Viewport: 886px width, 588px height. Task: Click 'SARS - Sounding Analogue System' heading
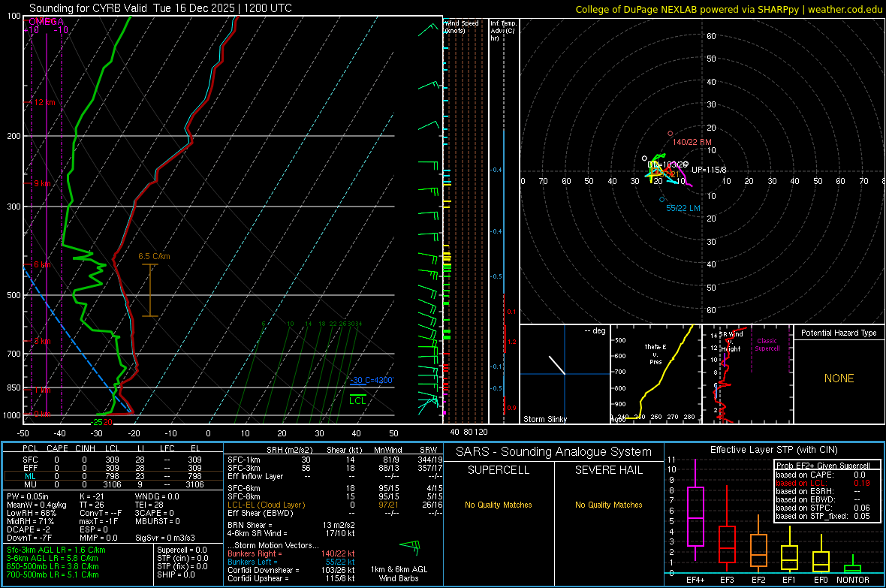tap(554, 452)
